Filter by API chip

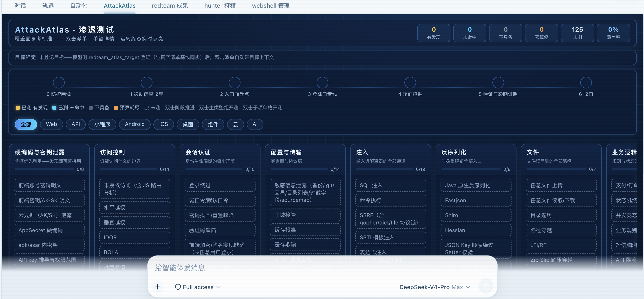click(76, 124)
